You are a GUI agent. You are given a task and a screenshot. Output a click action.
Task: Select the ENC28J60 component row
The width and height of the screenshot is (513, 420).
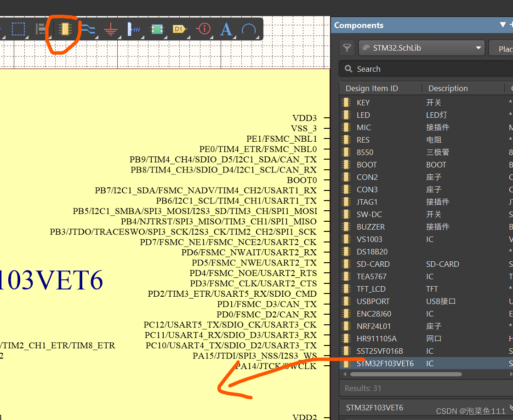tap(426, 314)
